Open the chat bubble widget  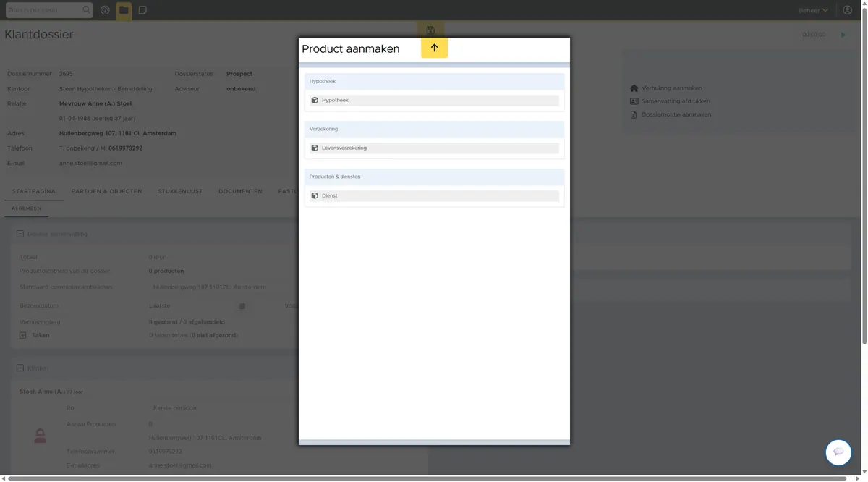[x=838, y=452]
